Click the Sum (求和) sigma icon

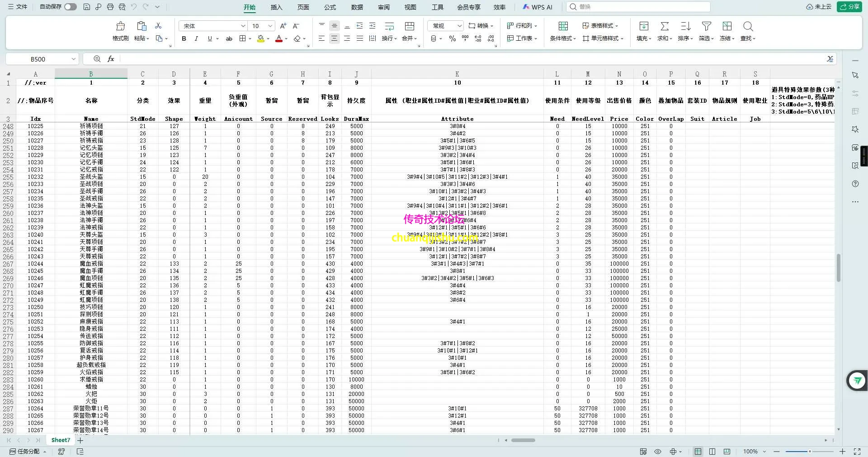665,26
